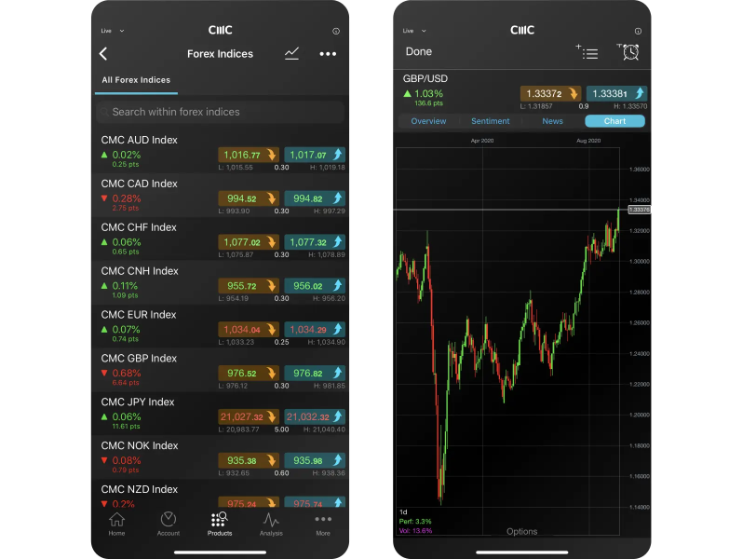Go to Home in bottom navigation
The image size is (756, 559).
116,524
